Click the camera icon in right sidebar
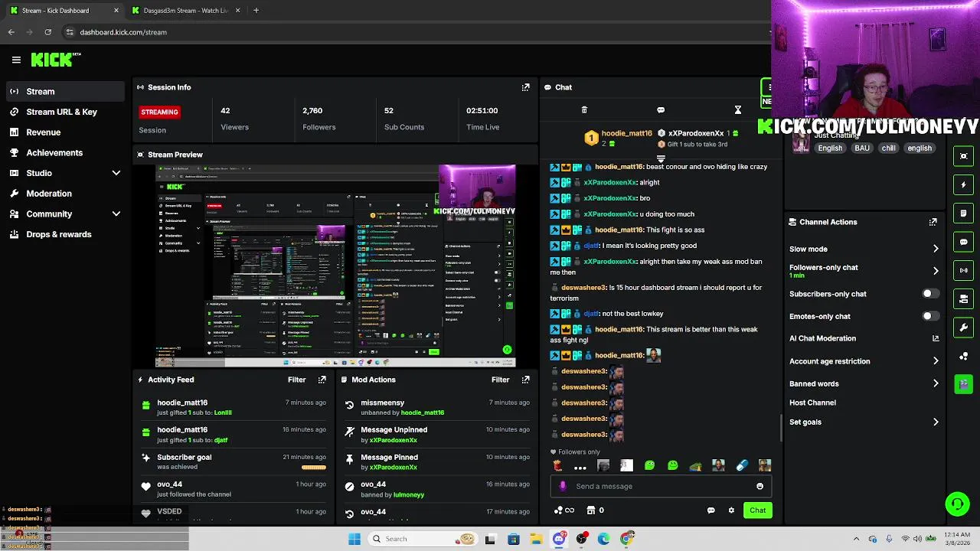 pyautogui.click(x=963, y=383)
